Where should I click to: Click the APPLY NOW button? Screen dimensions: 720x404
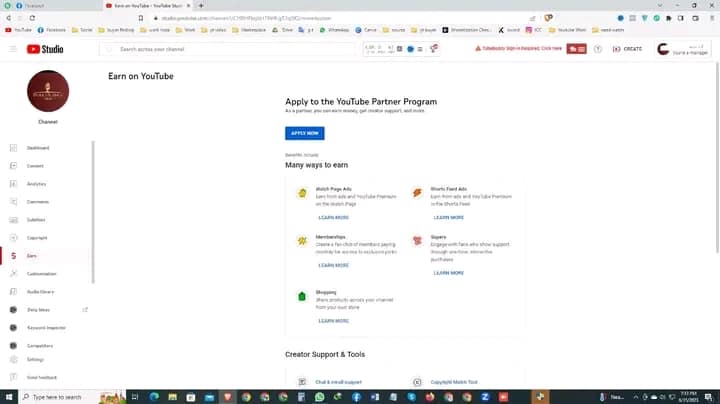pyautogui.click(x=304, y=133)
